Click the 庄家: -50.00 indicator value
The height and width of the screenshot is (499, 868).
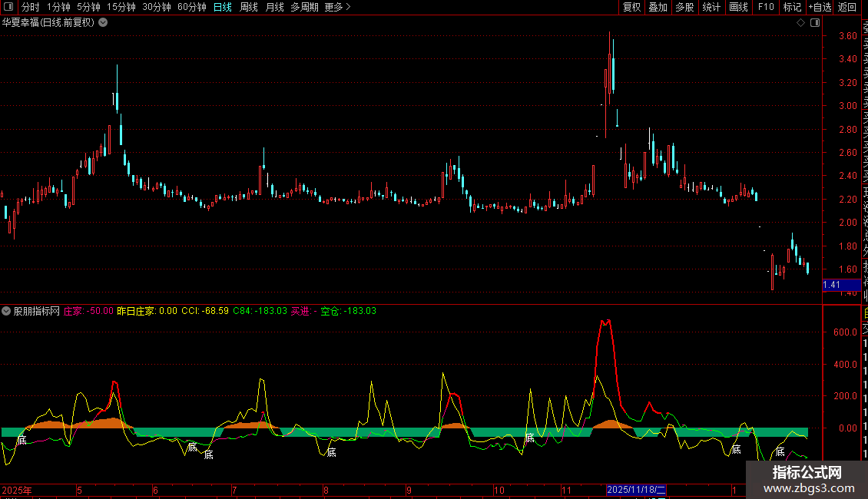coord(88,311)
